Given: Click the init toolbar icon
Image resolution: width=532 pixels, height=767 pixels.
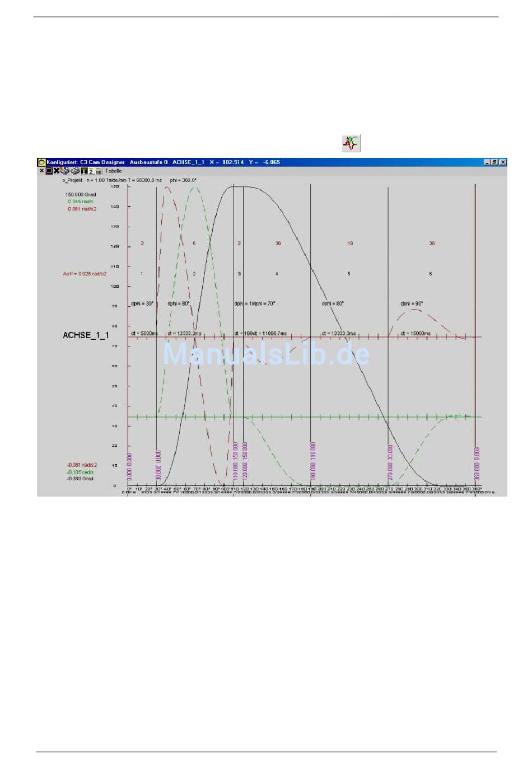Looking at the screenshot, I should pyautogui.click(x=99, y=171).
